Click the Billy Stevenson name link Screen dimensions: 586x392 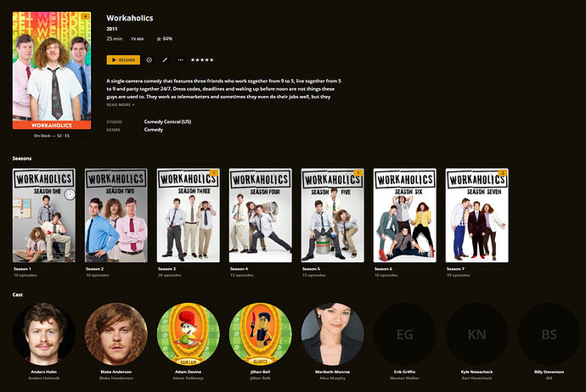(x=549, y=372)
